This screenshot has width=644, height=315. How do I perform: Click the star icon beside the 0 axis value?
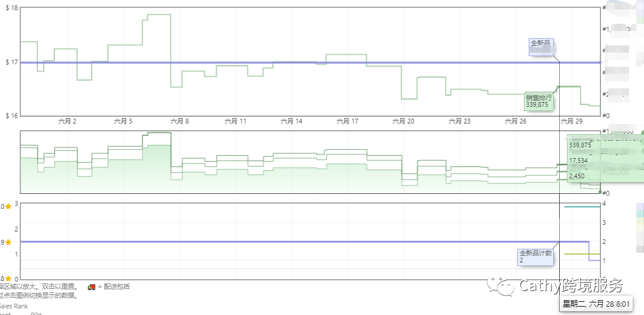pyautogui.click(x=8, y=279)
